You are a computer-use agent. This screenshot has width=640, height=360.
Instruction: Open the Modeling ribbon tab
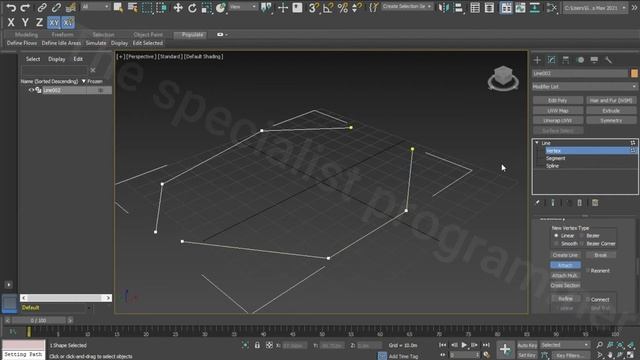[26, 35]
